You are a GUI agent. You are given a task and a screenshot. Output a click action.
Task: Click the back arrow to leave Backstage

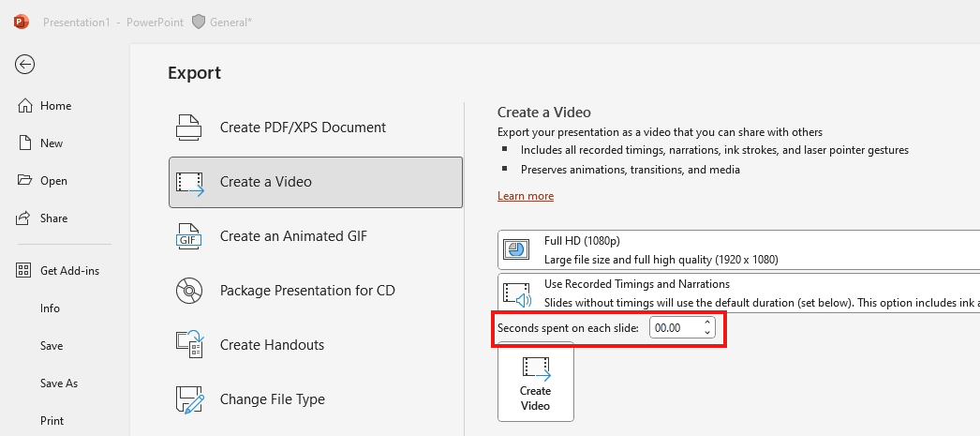(25, 64)
